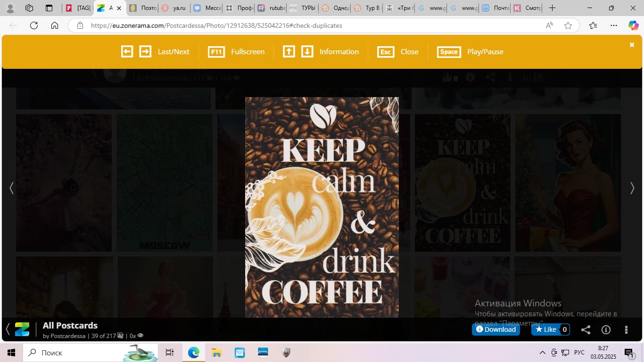Open the three-dot more options menu
The height and width of the screenshot is (362, 644).
tap(626, 329)
